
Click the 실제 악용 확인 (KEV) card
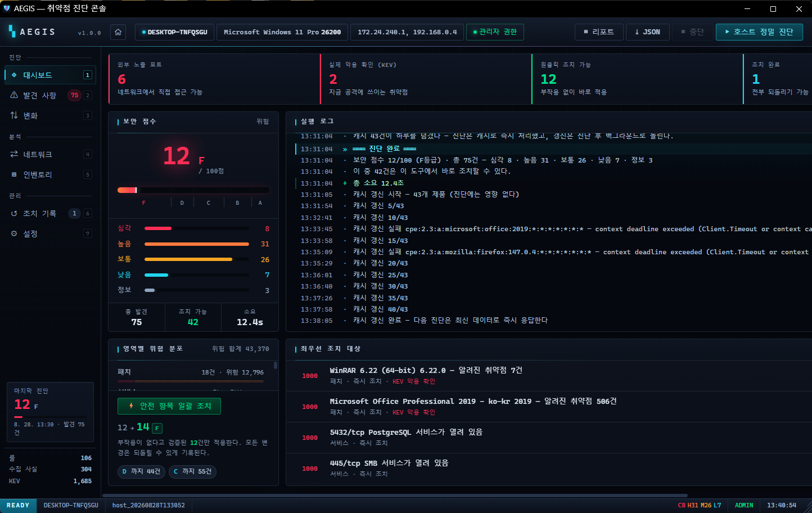pos(426,79)
